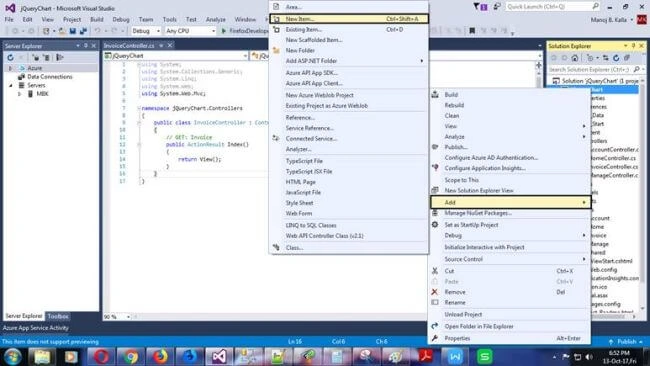
Task: Select the InvoiceController.cs tab
Action: click(129, 46)
